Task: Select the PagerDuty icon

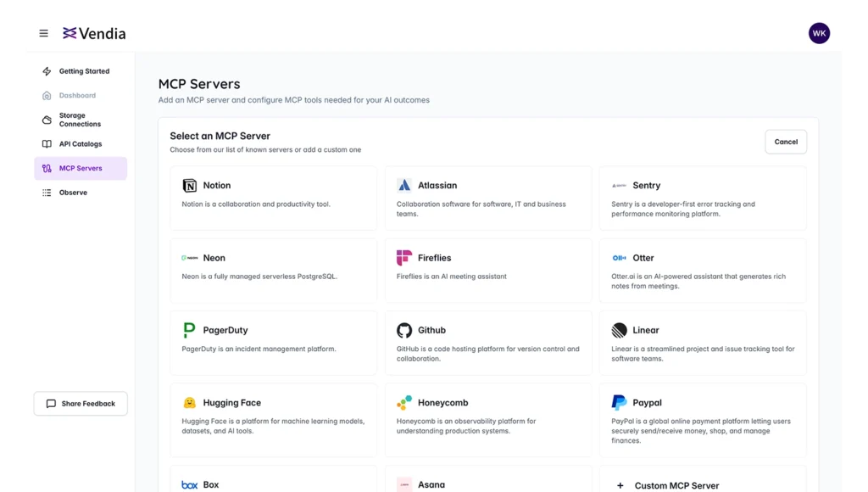Action: coord(189,330)
